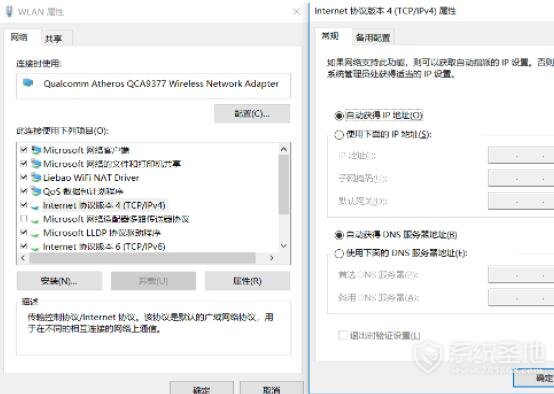Click the Qualcomm Atheros adapter icon
This screenshot has height=394, width=554.
(x=28, y=83)
